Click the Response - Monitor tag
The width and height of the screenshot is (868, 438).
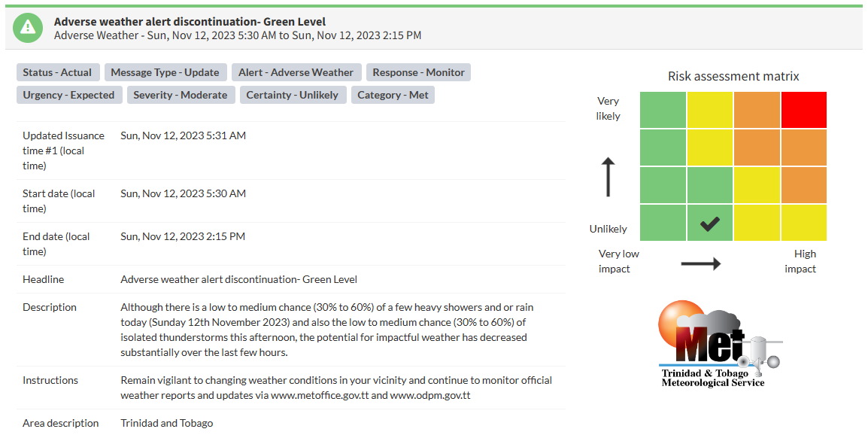pyautogui.click(x=418, y=72)
